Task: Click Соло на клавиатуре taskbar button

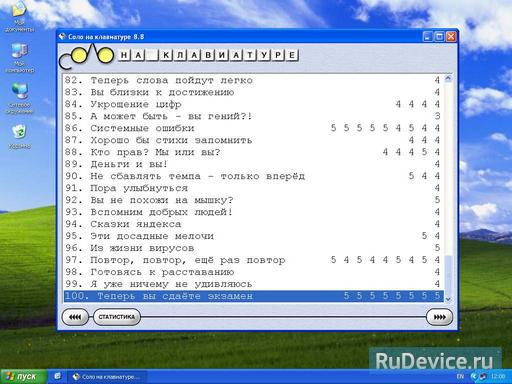Action: 107,377
